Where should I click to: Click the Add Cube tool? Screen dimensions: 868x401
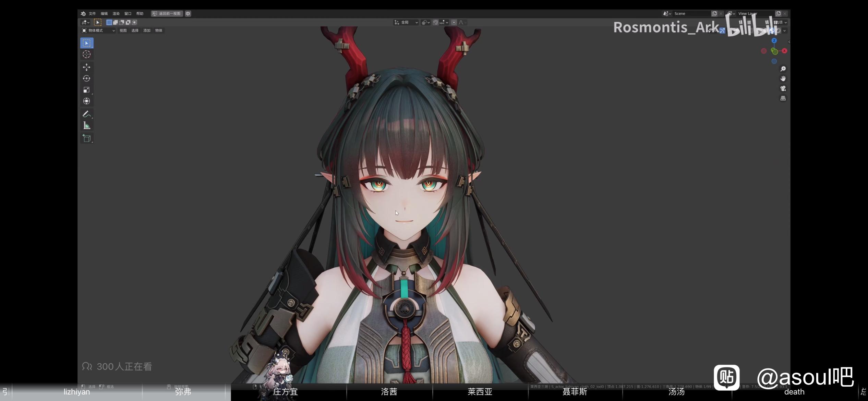[x=86, y=138]
